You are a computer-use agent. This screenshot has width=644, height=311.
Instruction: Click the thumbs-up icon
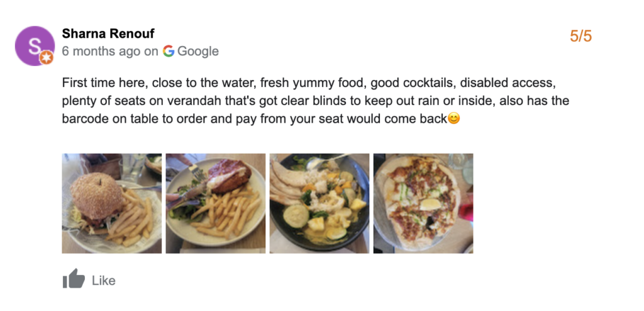click(74, 280)
